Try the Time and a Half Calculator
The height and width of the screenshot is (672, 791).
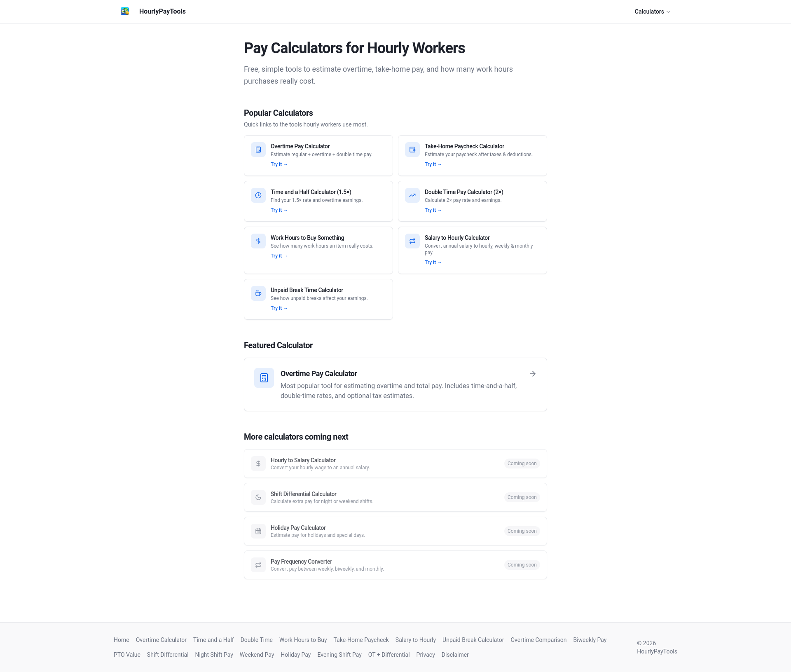279,210
